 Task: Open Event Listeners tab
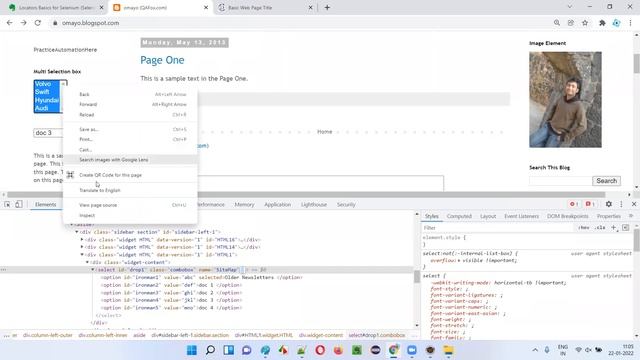click(521, 216)
